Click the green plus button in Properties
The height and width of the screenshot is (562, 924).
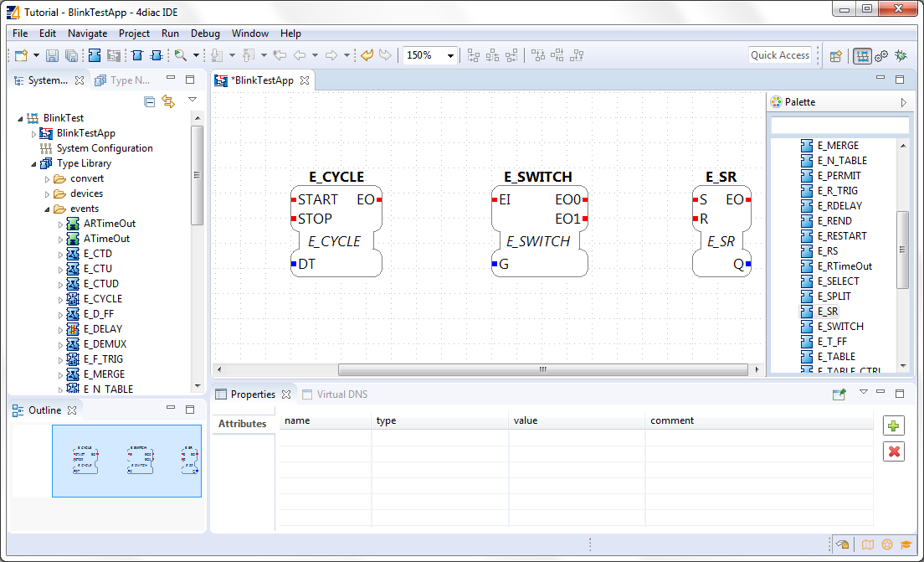(893, 425)
